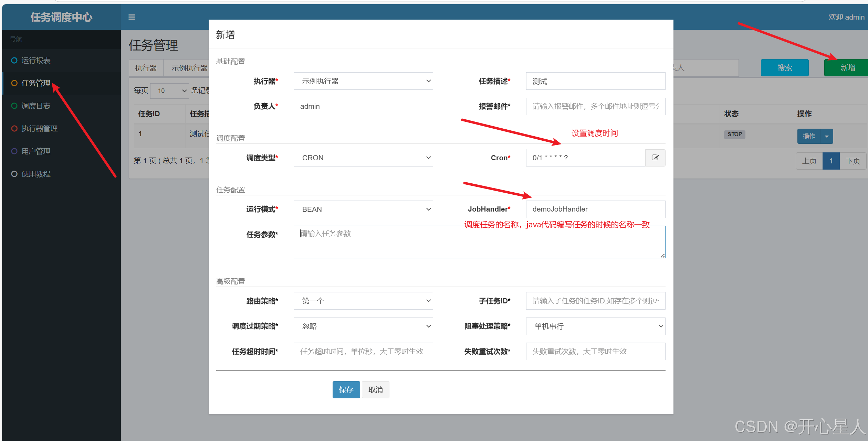Select 任务管理 in the sidebar menu
868x441 pixels.
point(36,83)
